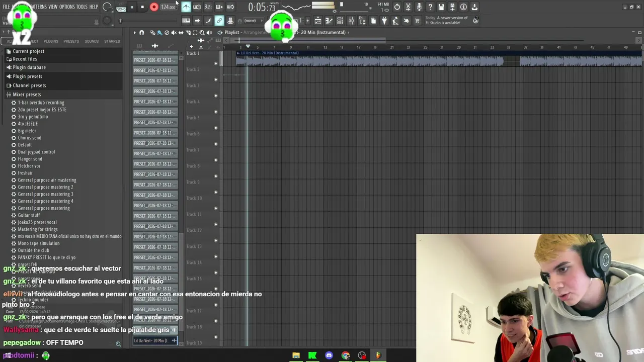Viewport: 644px width, 362px height.
Task: Open project info icon
Action: [463, 7]
